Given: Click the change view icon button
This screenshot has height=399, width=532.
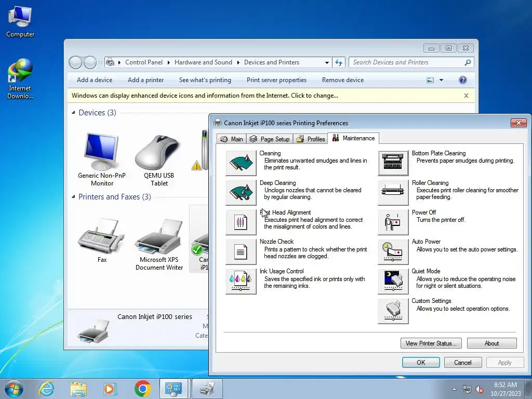Looking at the screenshot, I should click(430, 80).
